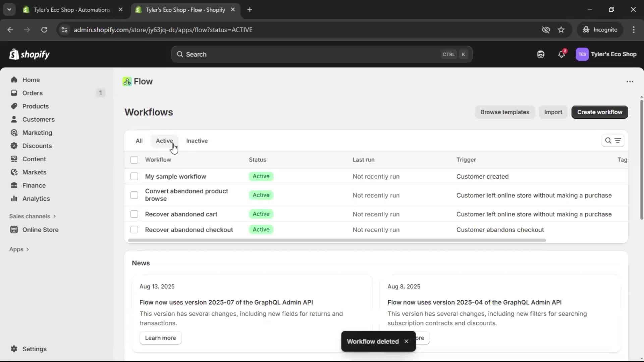Screen dimensions: 644x362
Task: Switch to the Inactive workflows tab
Action: (197, 141)
